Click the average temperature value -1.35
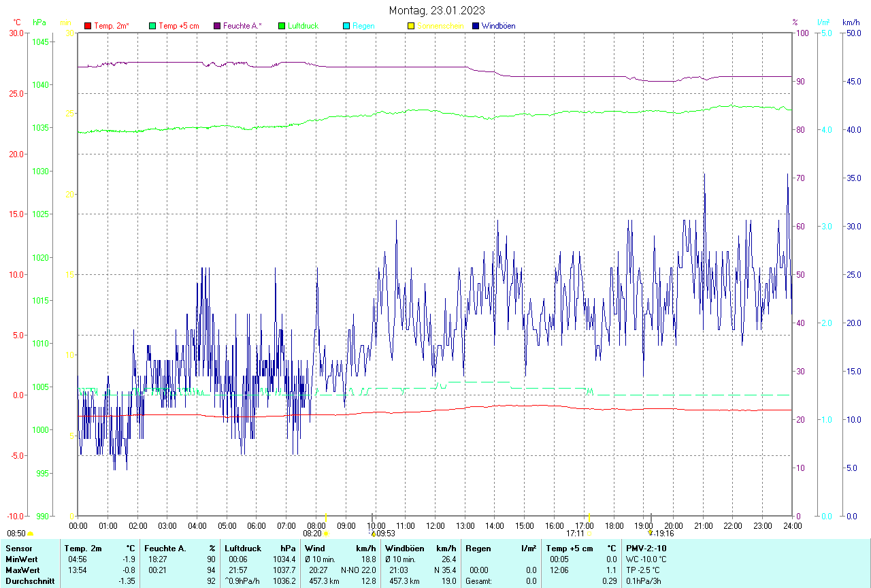This screenshot has width=871, height=588. click(127, 581)
